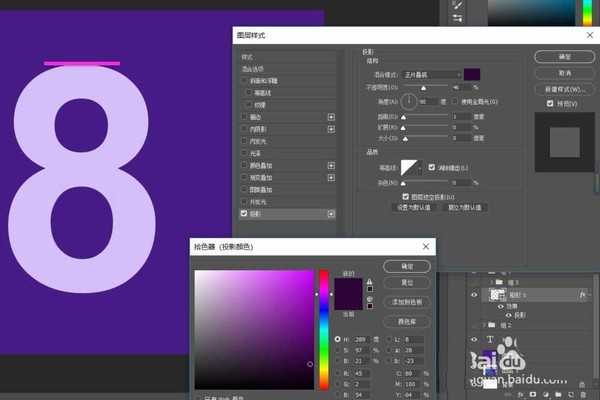The height and width of the screenshot is (400, 600).
Task: Uncheck the 投影 drop shadow checkbox
Action: pos(244,213)
